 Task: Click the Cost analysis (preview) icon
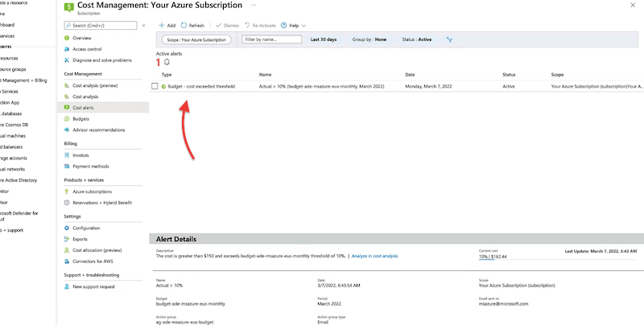(67, 86)
